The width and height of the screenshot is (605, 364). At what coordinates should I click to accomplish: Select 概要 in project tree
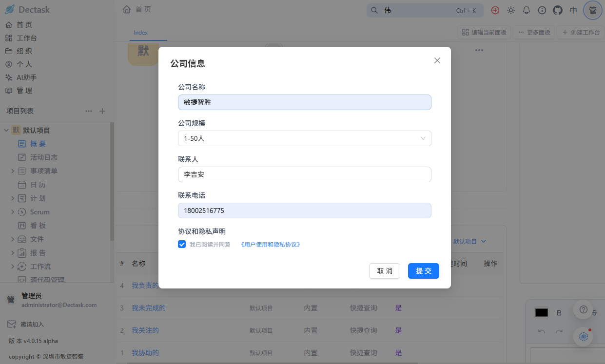38,144
